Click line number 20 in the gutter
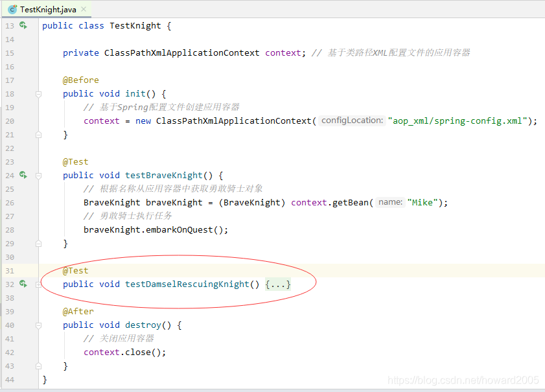 click(x=10, y=121)
